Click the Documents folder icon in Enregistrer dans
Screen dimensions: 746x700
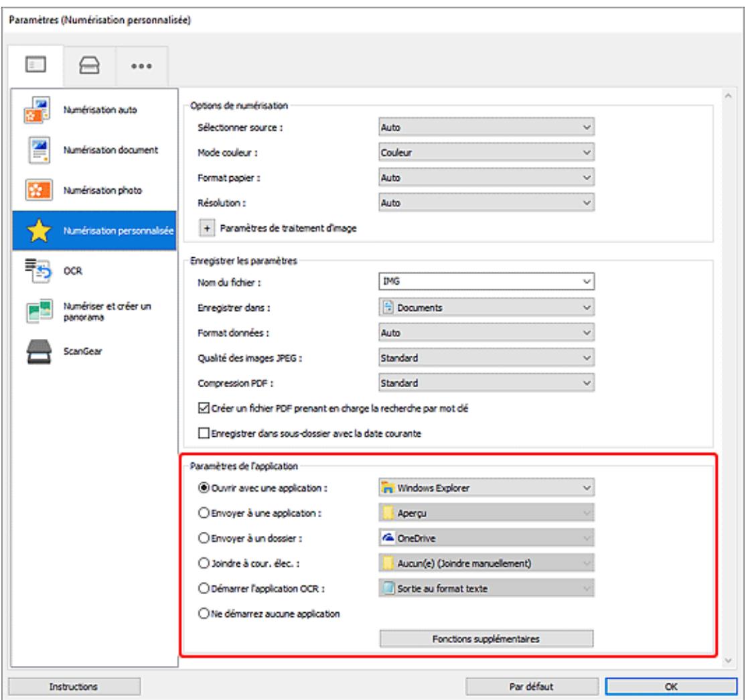[x=388, y=307]
